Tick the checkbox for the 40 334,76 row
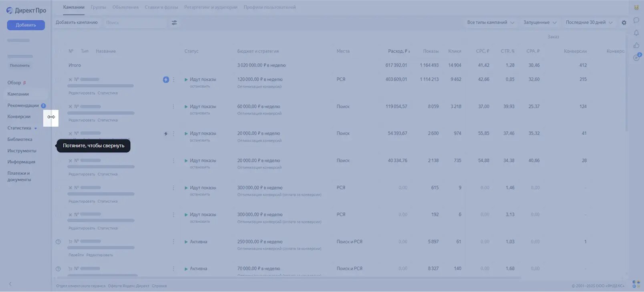This screenshot has width=644, height=292. [58, 161]
